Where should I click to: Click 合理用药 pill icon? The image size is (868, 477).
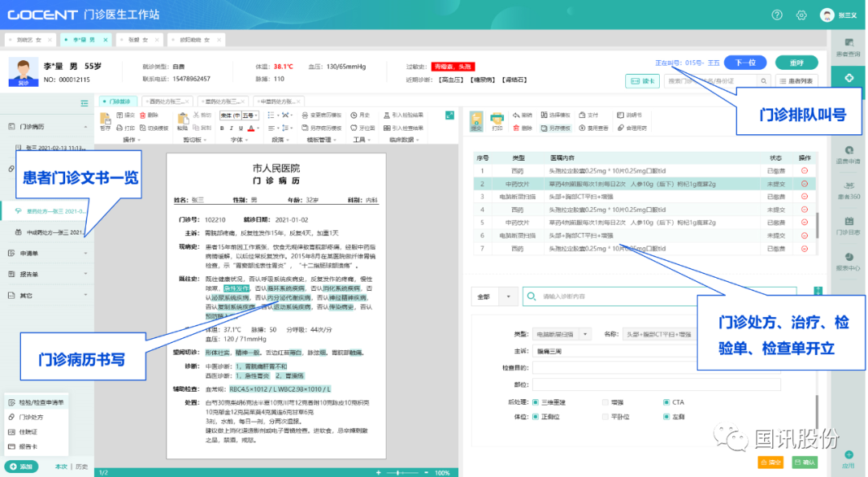click(621, 128)
